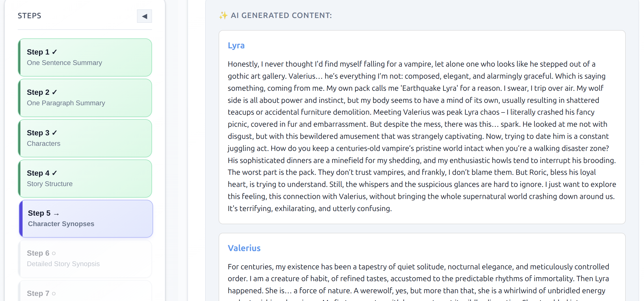Click the Step 3 checkmark icon

coord(55,133)
